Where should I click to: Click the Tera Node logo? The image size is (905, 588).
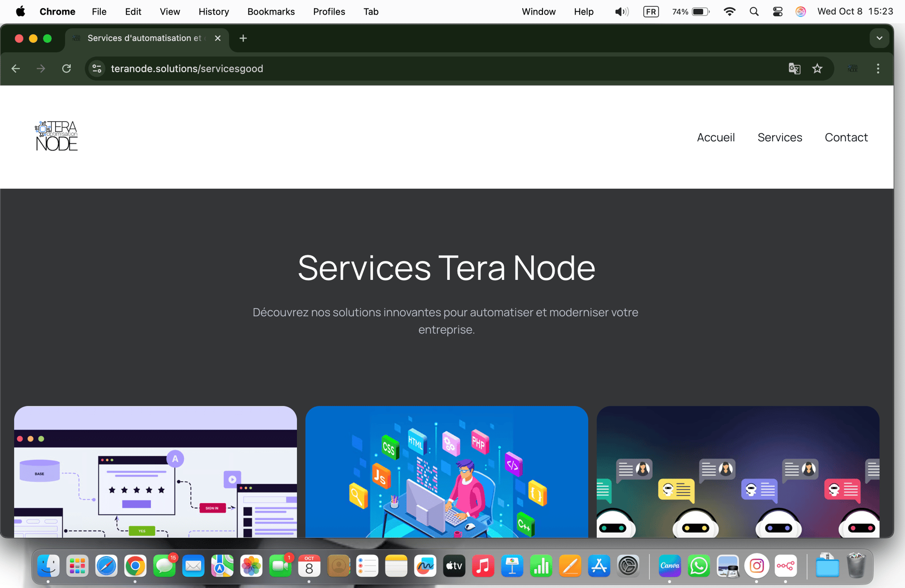click(x=57, y=136)
